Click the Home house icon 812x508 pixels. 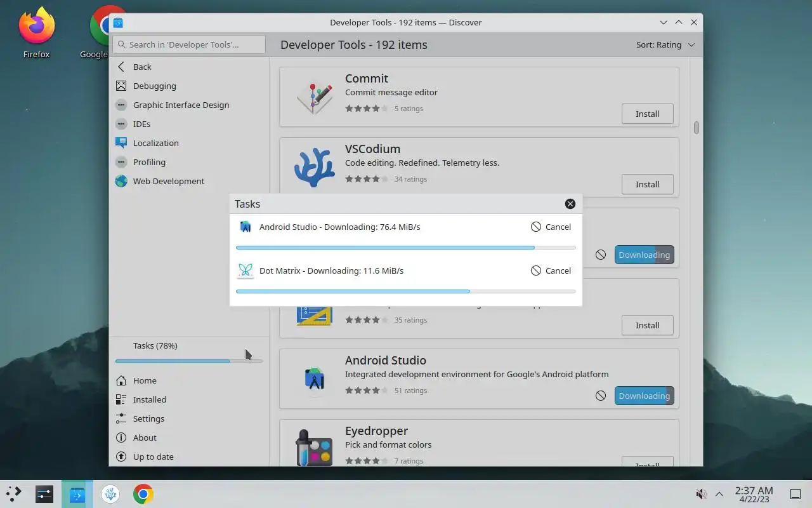pos(121,380)
